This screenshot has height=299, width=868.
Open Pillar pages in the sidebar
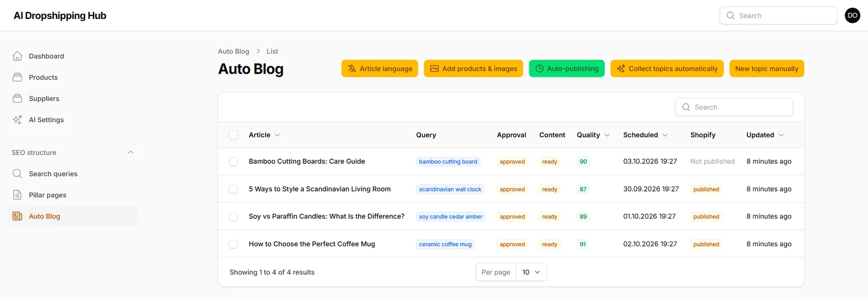[73, 195]
